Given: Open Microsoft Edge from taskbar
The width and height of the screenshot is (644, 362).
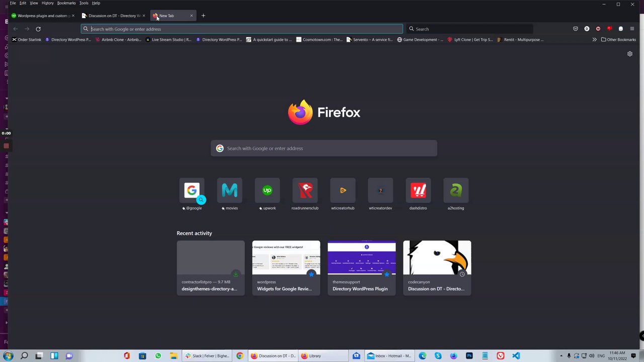Looking at the screenshot, I should (423, 355).
